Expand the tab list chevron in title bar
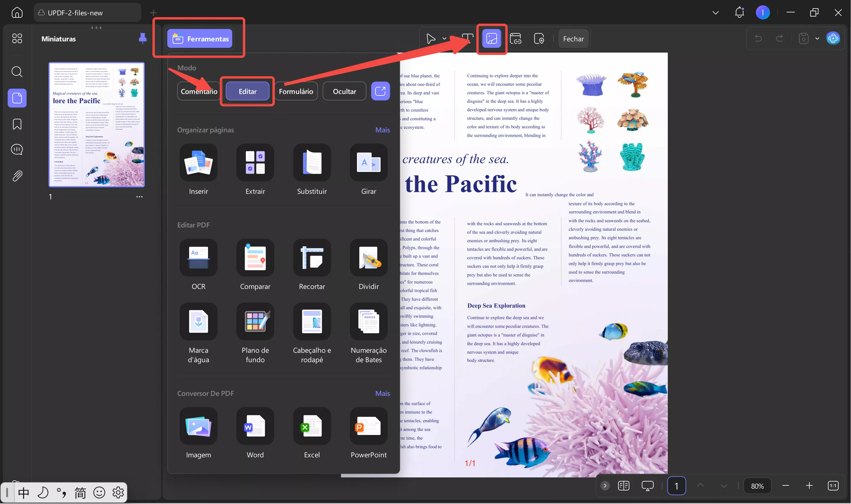Viewport: 851px width, 504px height. pos(715,13)
